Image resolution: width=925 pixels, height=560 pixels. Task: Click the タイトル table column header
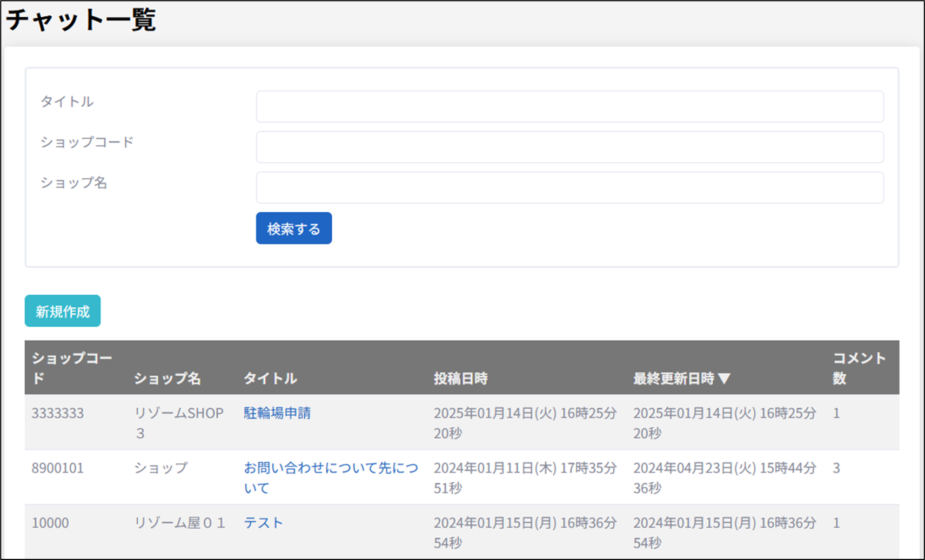(270, 379)
